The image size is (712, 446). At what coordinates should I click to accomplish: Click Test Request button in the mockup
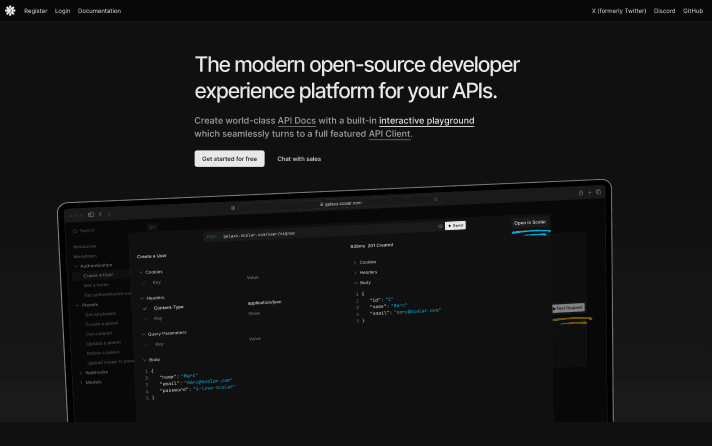point(568,308)
